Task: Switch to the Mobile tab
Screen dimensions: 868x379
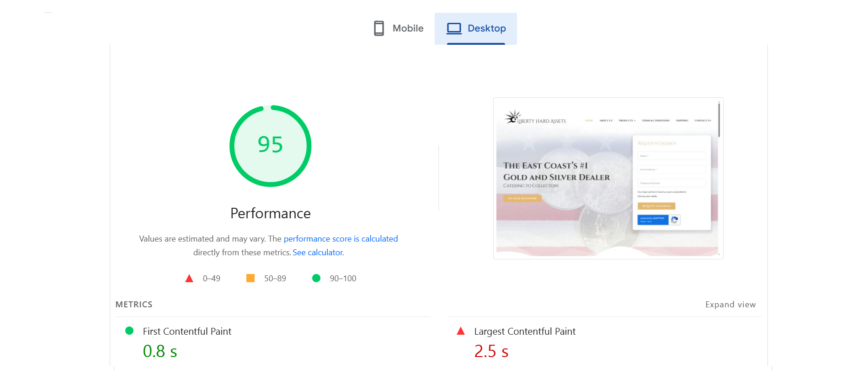Action: [x=398, y=28]
